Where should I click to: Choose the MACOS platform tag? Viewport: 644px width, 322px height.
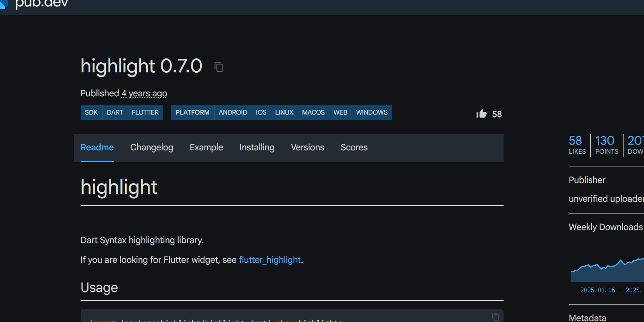313,112
